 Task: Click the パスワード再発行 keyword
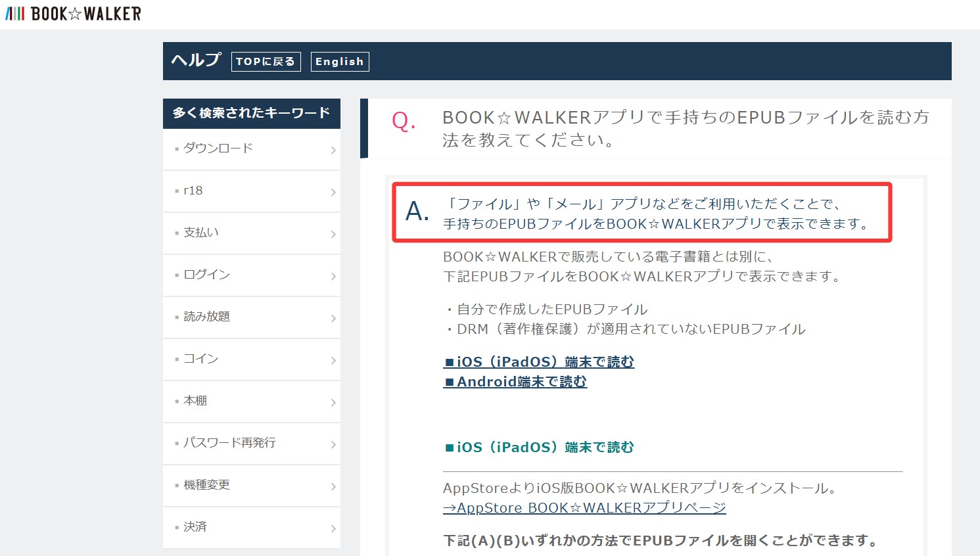tap(229, 443)
